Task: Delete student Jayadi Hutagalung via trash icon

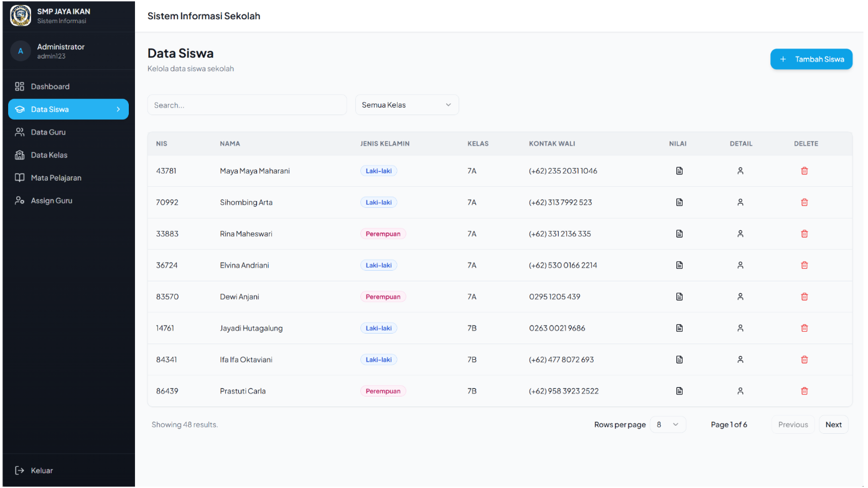Action: tap(805, 328)
